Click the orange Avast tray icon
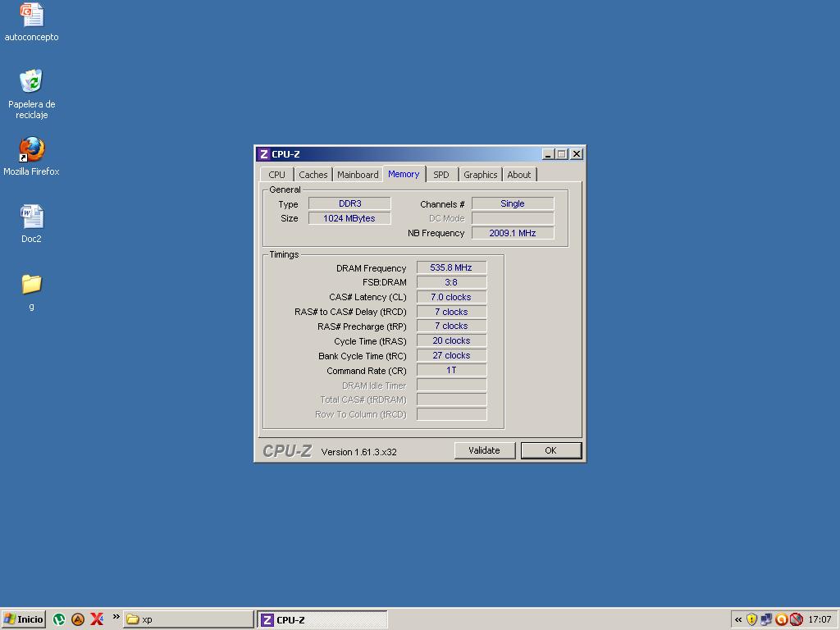The height and width of the screenshot is (630, 840). click(781, 619)
